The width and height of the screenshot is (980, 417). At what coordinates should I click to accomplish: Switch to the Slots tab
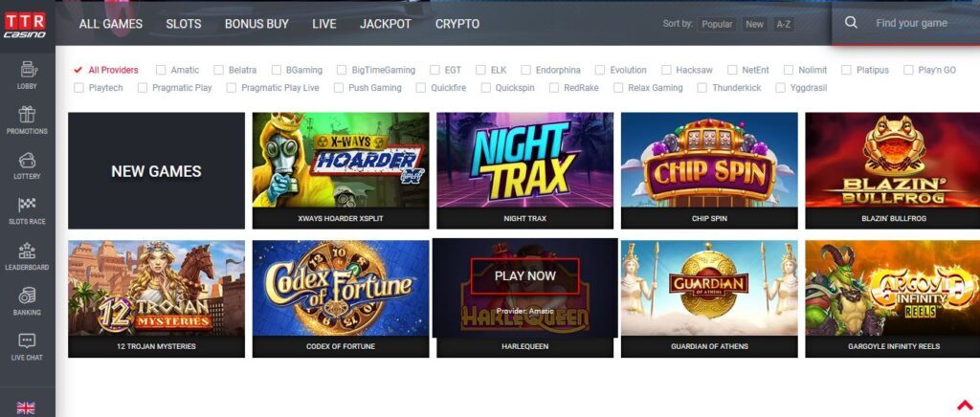point(184,24)
